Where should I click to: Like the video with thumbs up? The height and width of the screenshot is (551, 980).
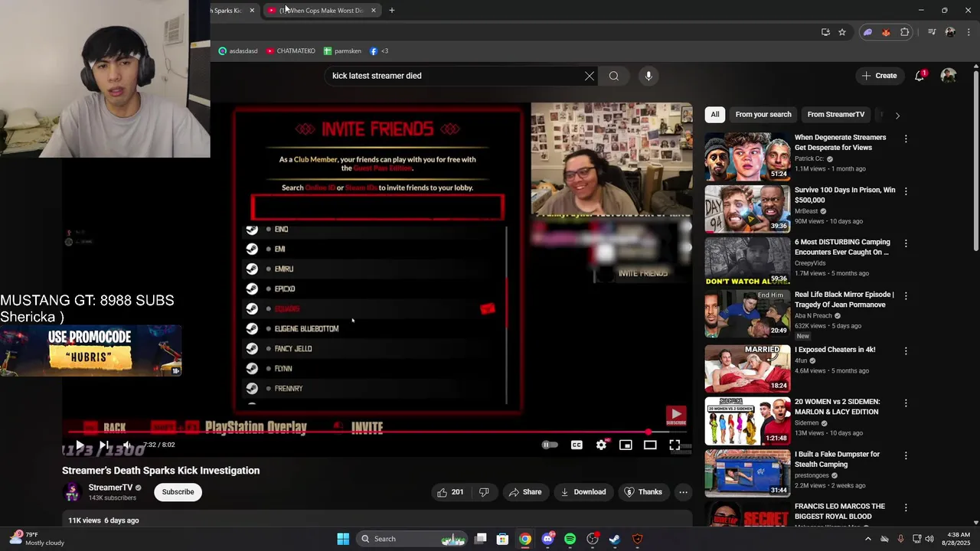[x=450, y=492]
